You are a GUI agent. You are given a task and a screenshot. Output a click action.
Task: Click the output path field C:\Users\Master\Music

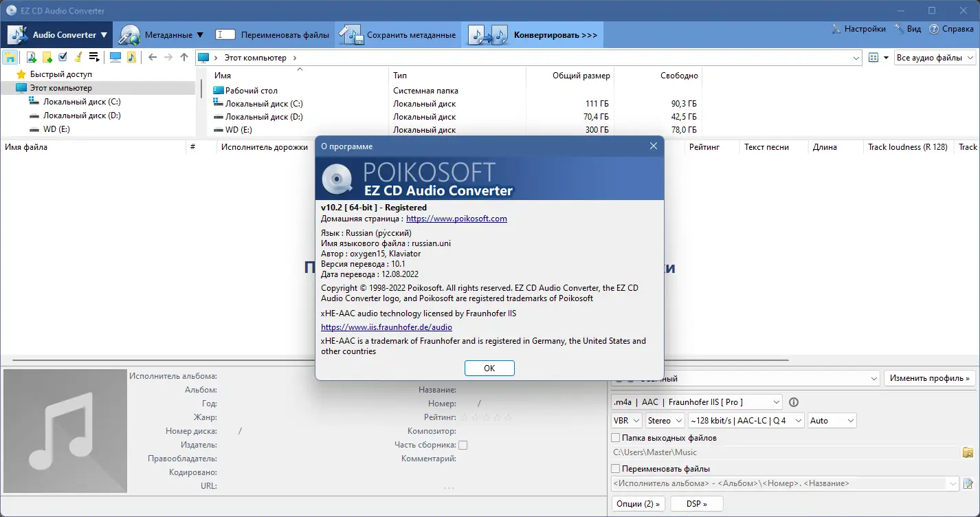pos(784,452)
